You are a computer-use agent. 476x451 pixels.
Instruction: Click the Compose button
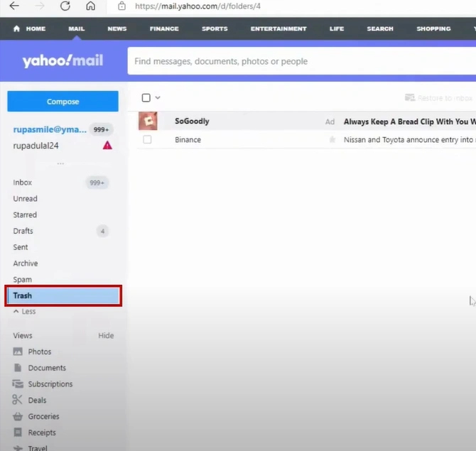coord(63,102)
